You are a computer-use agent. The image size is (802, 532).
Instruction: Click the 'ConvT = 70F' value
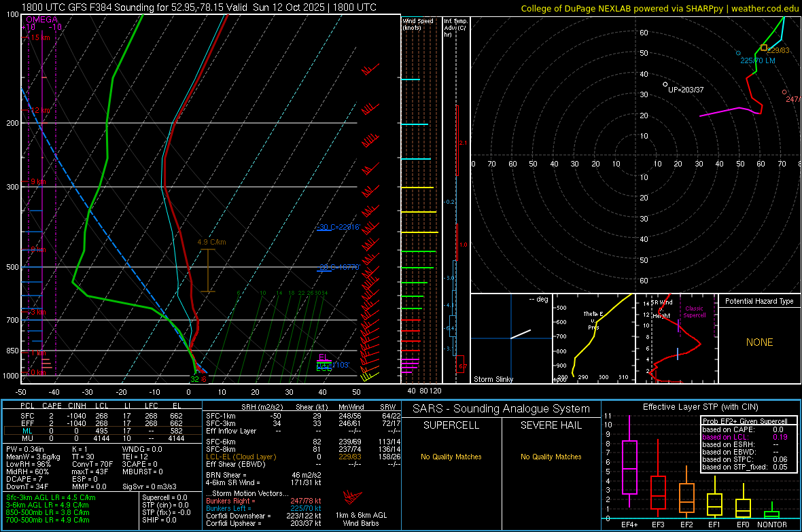tap(92, 464)
